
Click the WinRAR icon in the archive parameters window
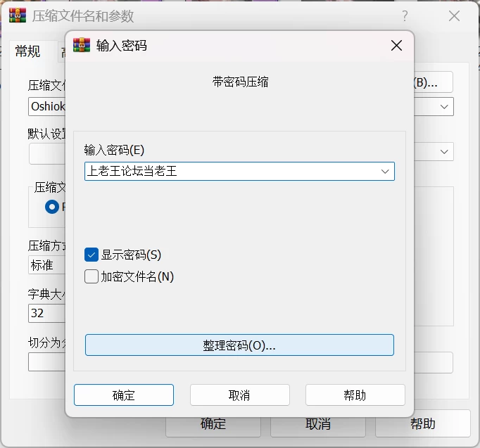pyautogui.click(x=18, y=15)
